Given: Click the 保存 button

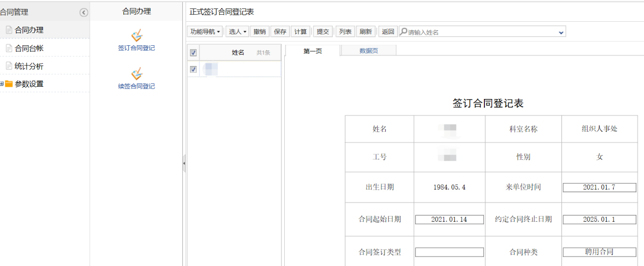Looking at the screenshot, I should (x=280, y=32).
